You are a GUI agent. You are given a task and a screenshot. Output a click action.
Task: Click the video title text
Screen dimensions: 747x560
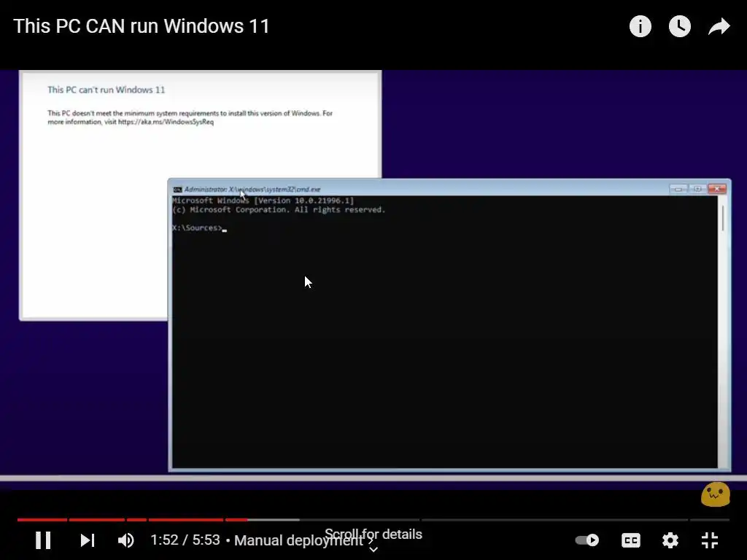pyautogui.click(x=142, y=26)
